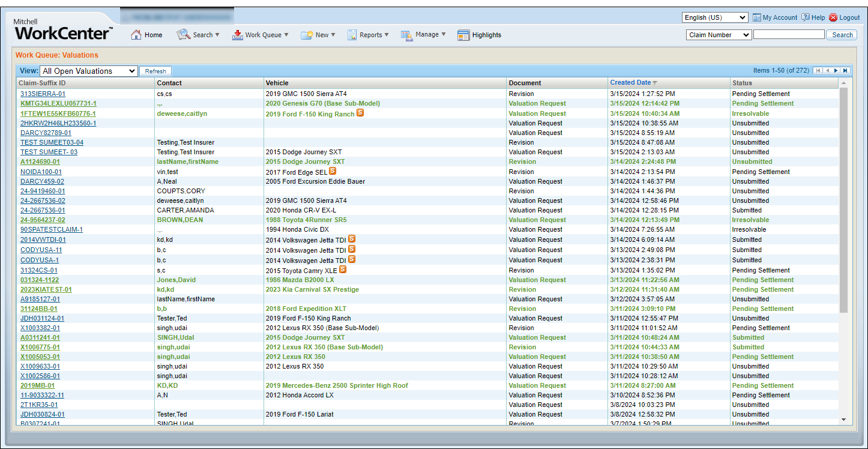Open claim NOIDA100-01

pyautogui.click(x=41, y=172)
